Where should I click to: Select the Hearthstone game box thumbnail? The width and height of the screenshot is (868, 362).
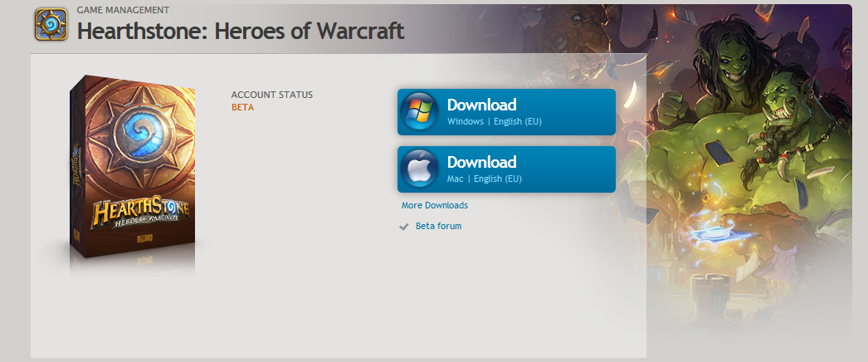(132, 172)
